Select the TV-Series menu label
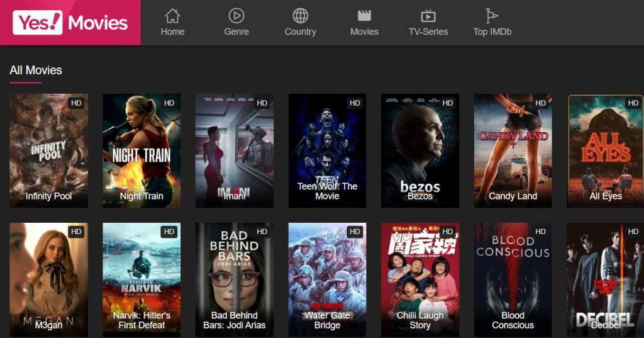 coord(428,31)
